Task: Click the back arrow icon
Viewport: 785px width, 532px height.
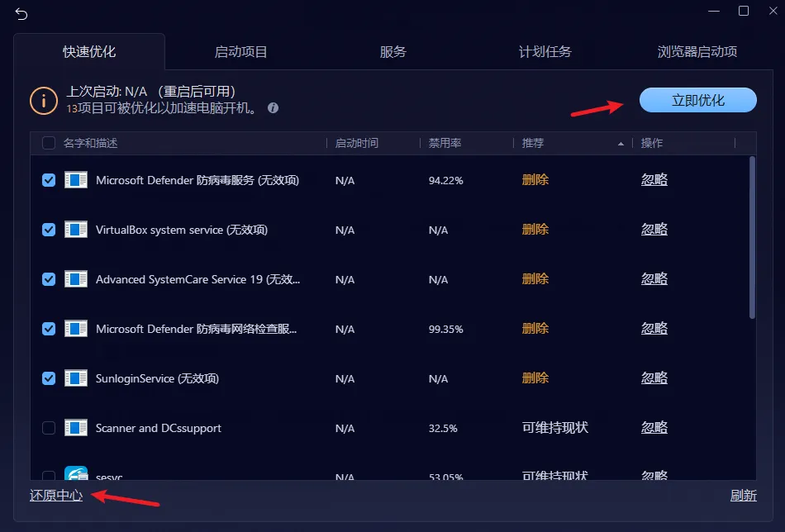Action: click(21, 14)
